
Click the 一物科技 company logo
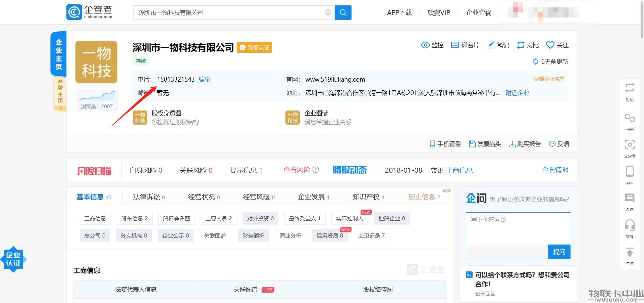(x=96, y=62)
